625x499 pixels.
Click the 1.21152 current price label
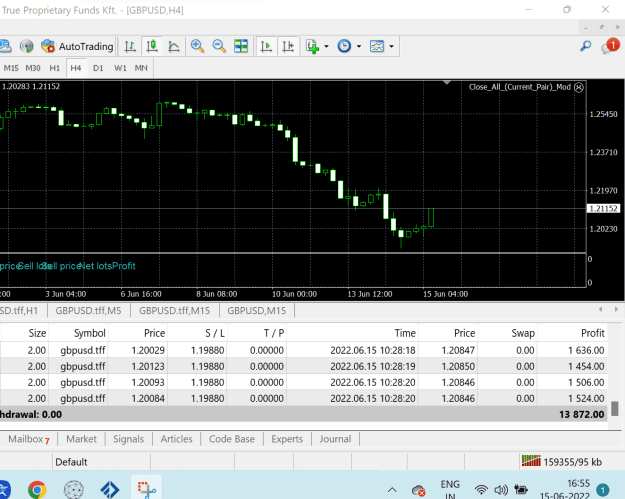tap(603, 208)
